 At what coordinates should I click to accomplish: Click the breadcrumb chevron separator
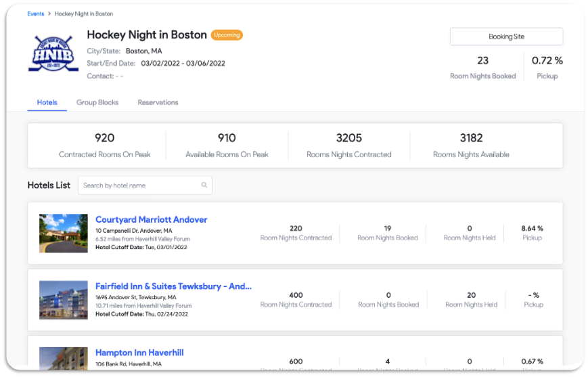click(49, 14)
